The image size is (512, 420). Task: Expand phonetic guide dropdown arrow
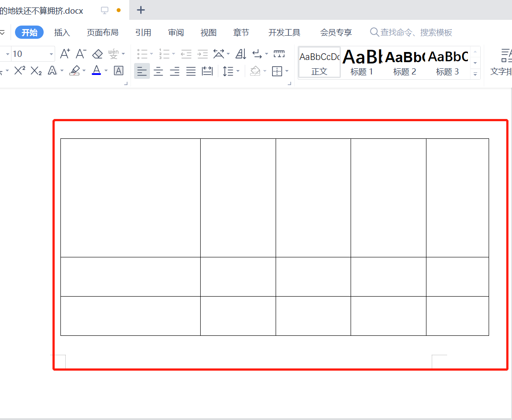[x=123, y=54]
